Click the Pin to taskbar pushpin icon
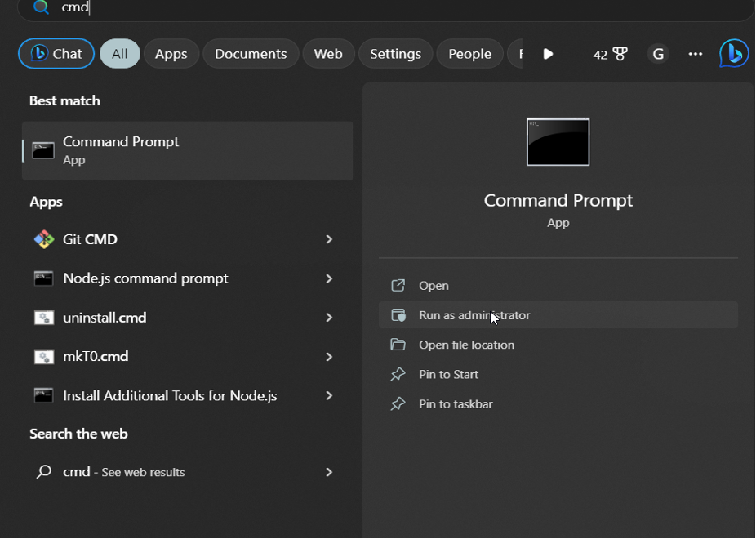This screenshot has width=756, height=539. (398, 403)
